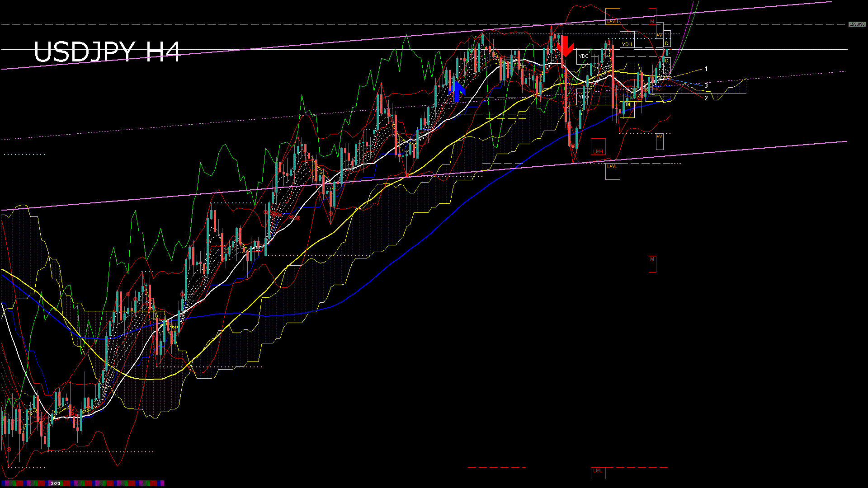
Task: Expand the second VV box below the candles
Action: click(660, 141)
